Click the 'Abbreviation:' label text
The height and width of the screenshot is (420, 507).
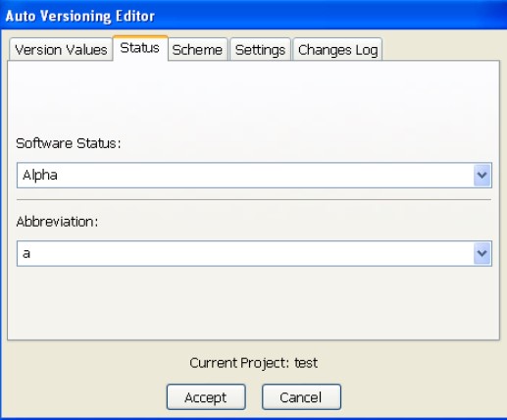(57, 222)
